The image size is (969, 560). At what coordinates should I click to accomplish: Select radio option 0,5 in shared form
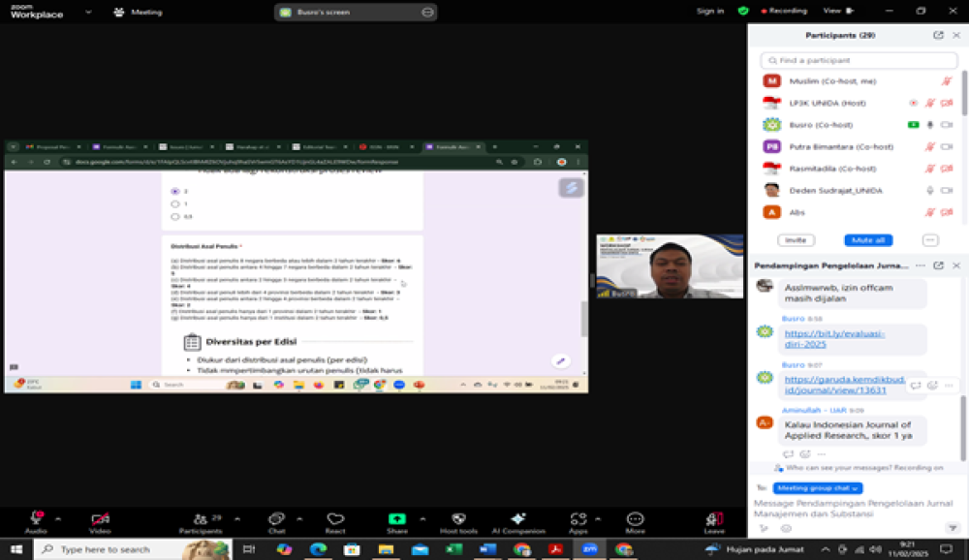tap(175, 217)
